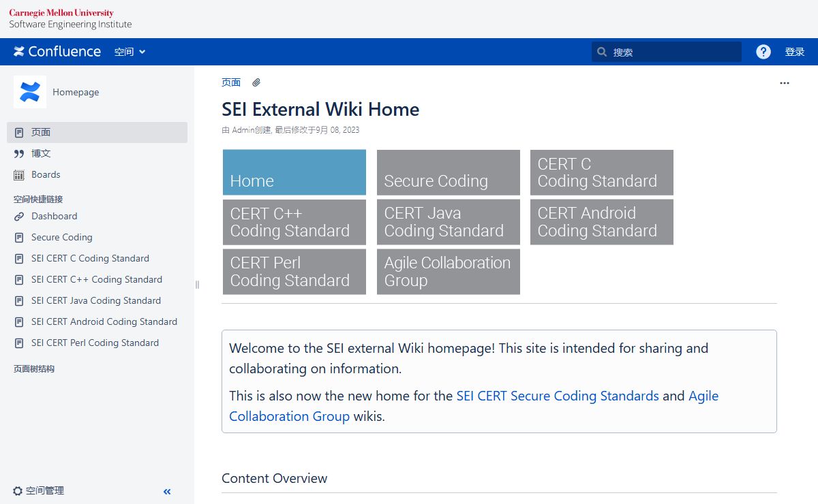Open the CERT Android Coding Standard tile

coord(602,222)
